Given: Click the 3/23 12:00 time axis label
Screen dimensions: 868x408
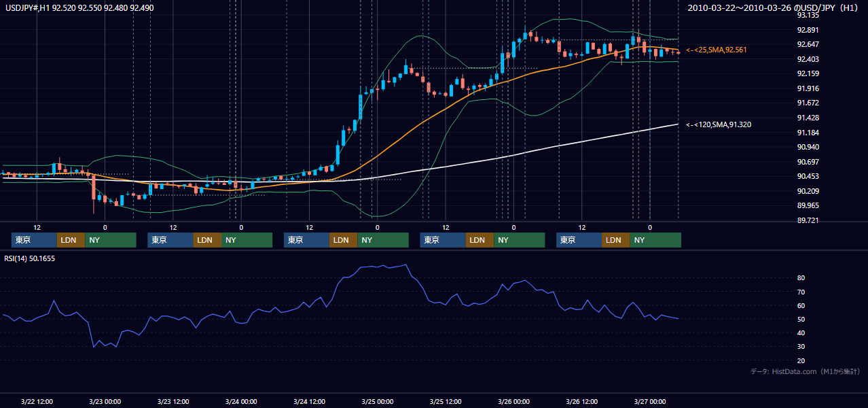Looking at the screenshot, I should (173, 402).
